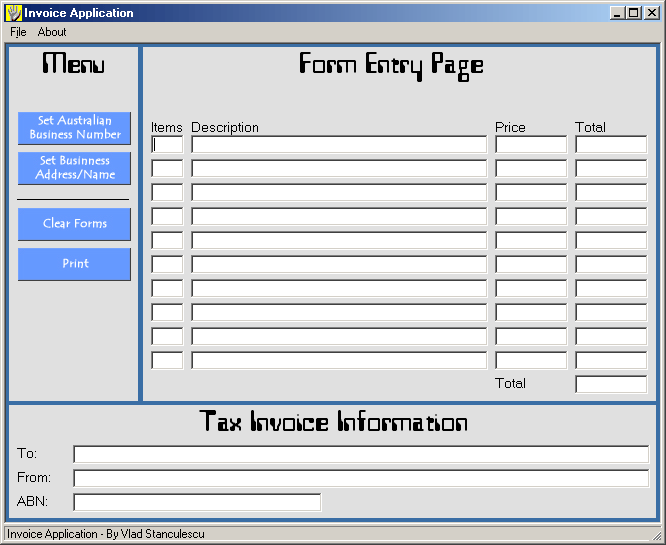
Task: Click the last row Total field
Action: (x=611, y=360)
